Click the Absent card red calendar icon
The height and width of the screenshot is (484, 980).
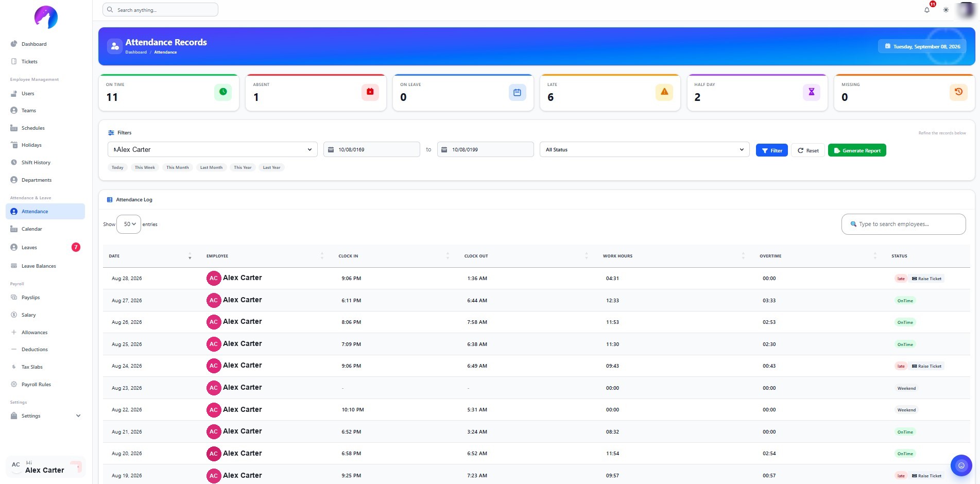370,92
